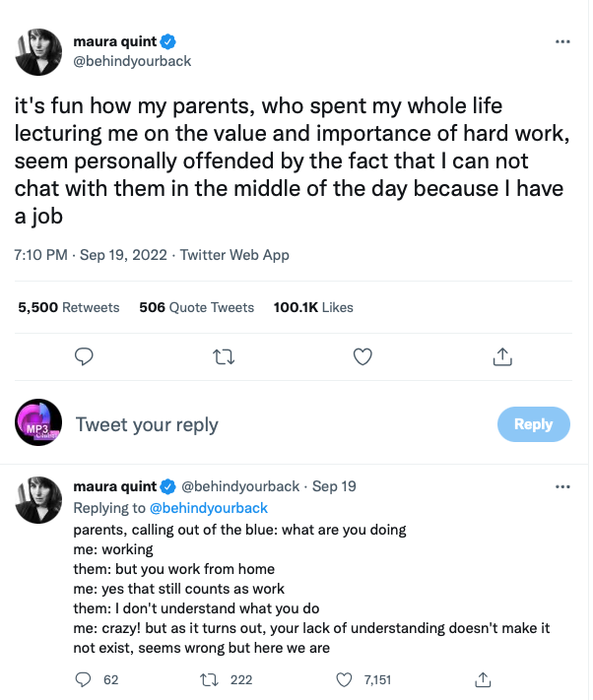Image resolution: width=593 pixels, height=700 pixels.
Task: Like the reply tweet with 7,151 likes
Action: (345, 679)
